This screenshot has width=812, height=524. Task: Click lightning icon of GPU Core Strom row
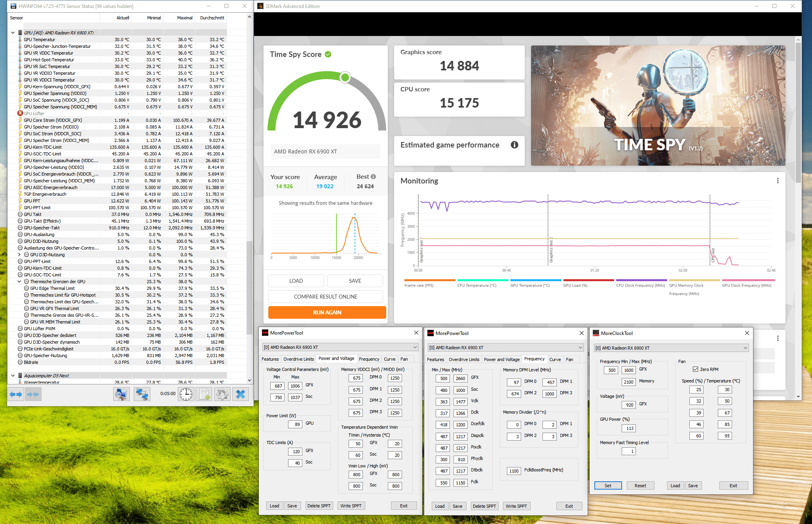point(20,120)
